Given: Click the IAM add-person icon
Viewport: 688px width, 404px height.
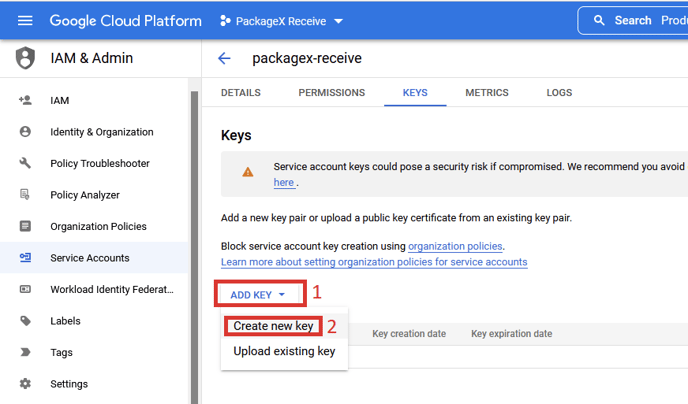Looking at the screenshot, I should pyautogui.click(x=25, y=101).
